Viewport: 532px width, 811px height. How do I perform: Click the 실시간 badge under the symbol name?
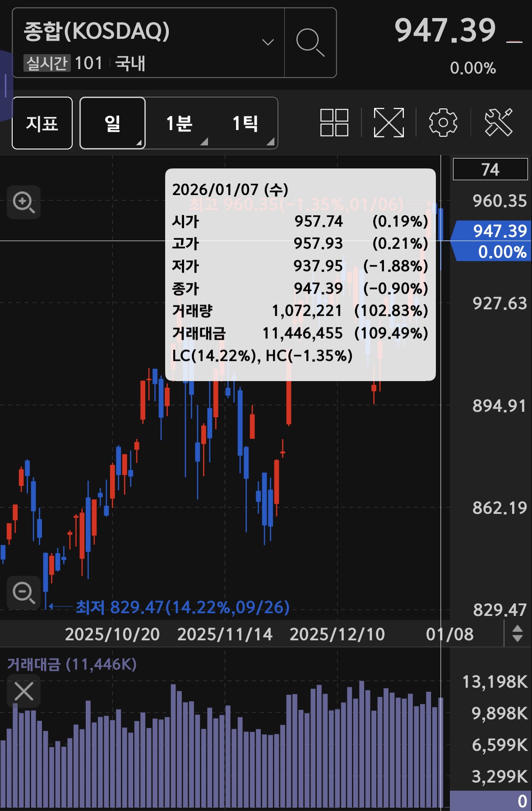coord(46,63)
